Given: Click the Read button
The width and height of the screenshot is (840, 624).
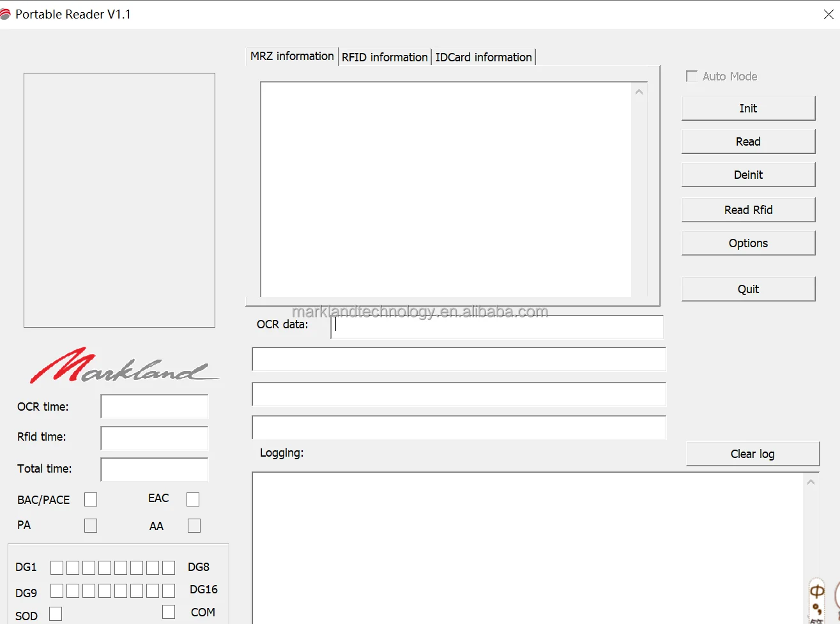Looking at the screenshot, I should (748, 141).
